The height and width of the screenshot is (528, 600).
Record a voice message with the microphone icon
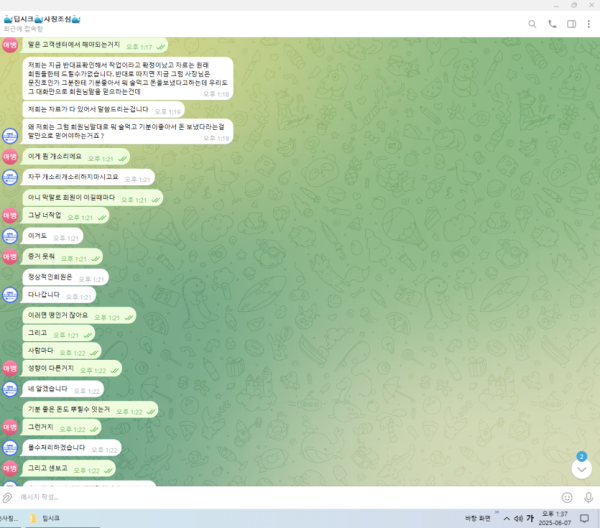tap(589, 497)
